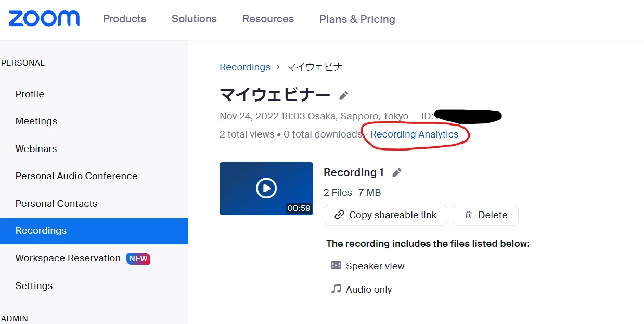Play the recording via the play icon
This screenshot has width=644, height=324.
point(266,188)
